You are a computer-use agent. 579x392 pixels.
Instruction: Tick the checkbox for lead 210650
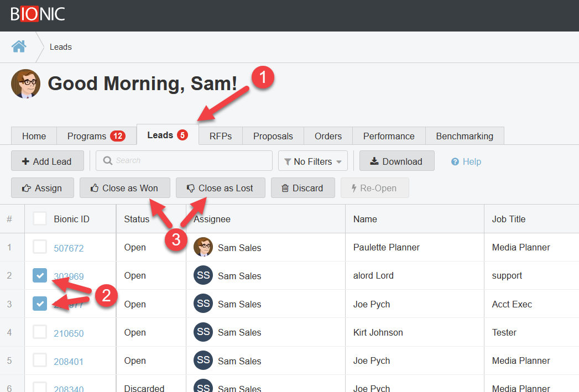40,332
